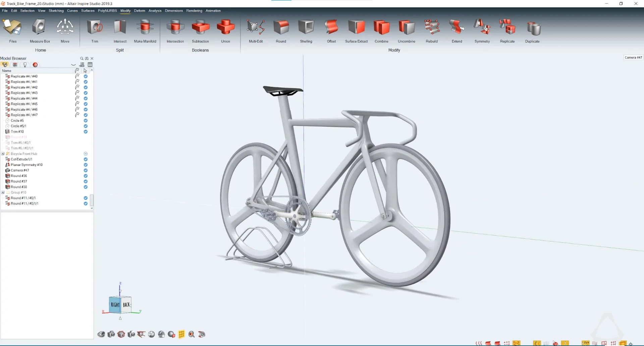
Task: Open the Sketching menu
Action: click(56, 11)
